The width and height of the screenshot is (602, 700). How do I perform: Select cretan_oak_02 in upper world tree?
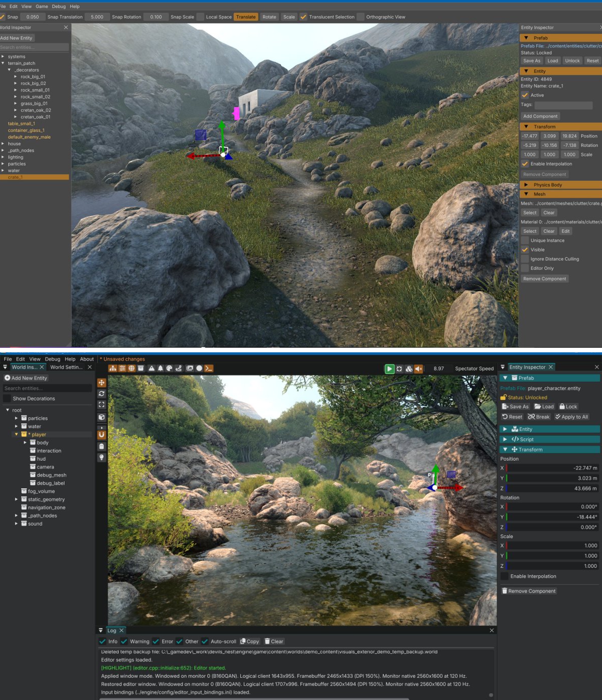pyautogui.click(x=36, y=110)
